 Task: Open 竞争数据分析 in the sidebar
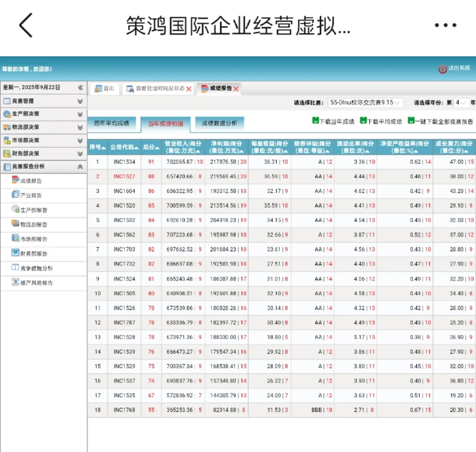[36, 268]
